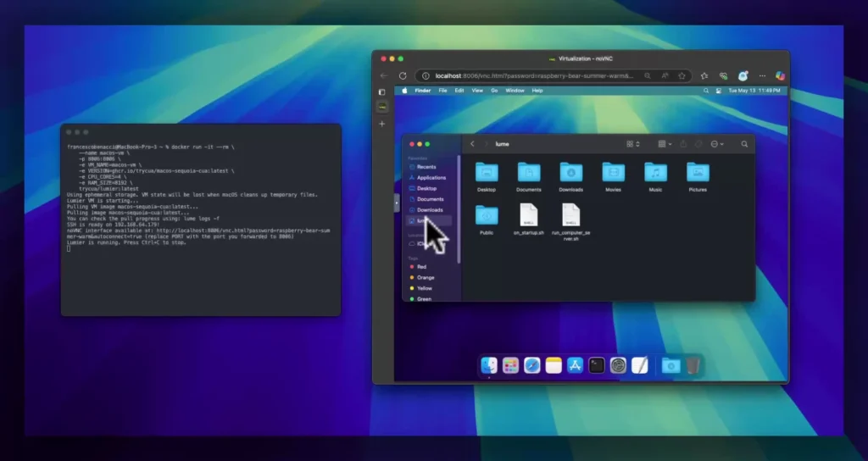The width and height of the screenshot is (868, 461).
Task: Open Launchpad from the VM dock
Action: click(x=510, y=366)
